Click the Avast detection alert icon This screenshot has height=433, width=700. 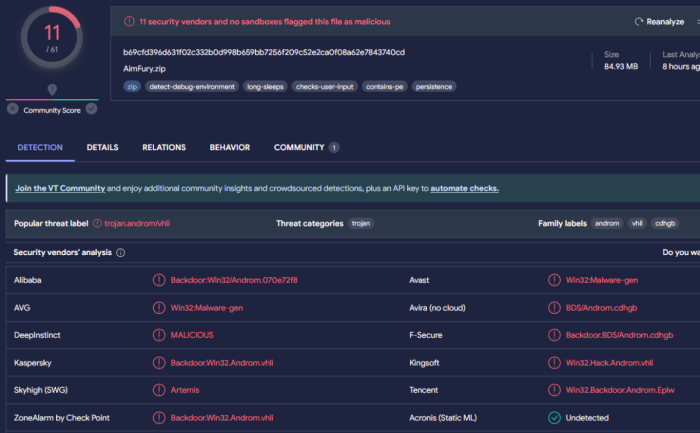(x=554, y=280)
